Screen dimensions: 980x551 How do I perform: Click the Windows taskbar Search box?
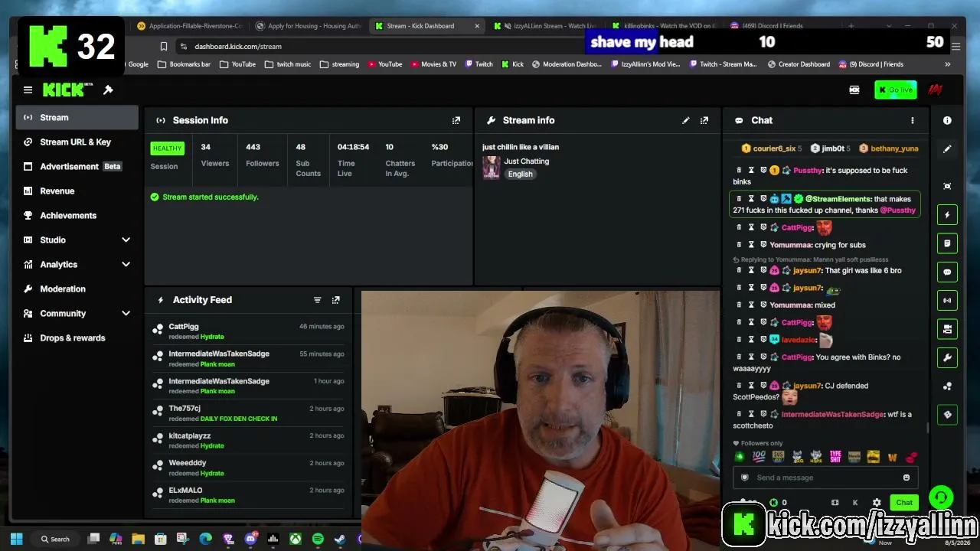[55, 539]
